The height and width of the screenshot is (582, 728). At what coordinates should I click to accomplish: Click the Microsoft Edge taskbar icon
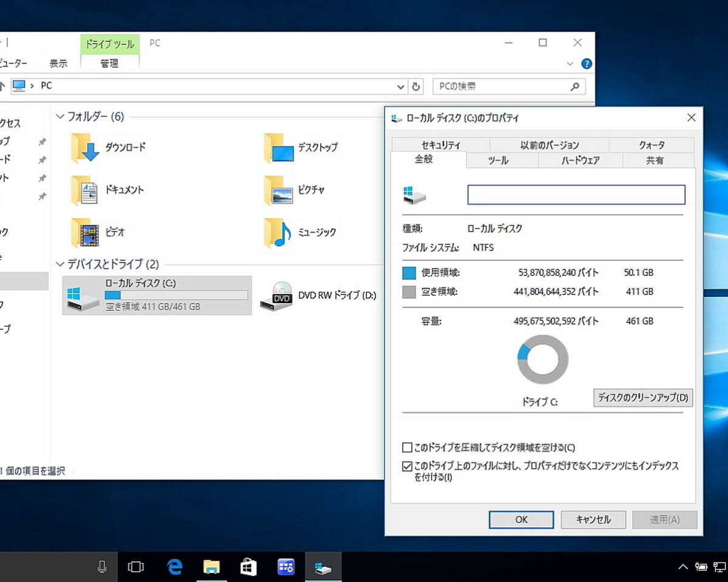coord(175,567)
